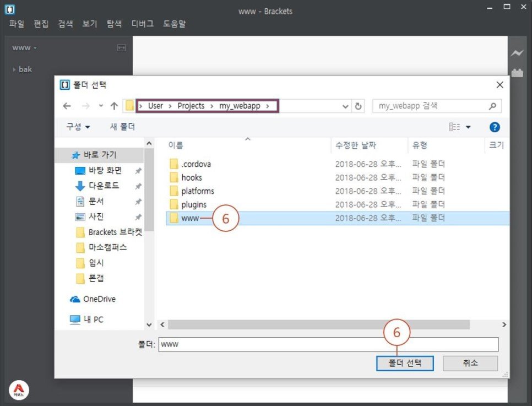Select Downloads (다운로드) in quick access
The image size is (532, 406).
point(104,186)
